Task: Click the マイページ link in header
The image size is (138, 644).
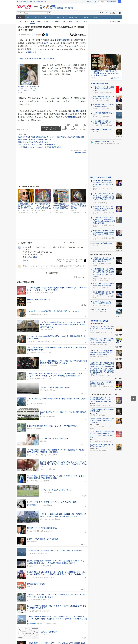Action: coord(103,13)
